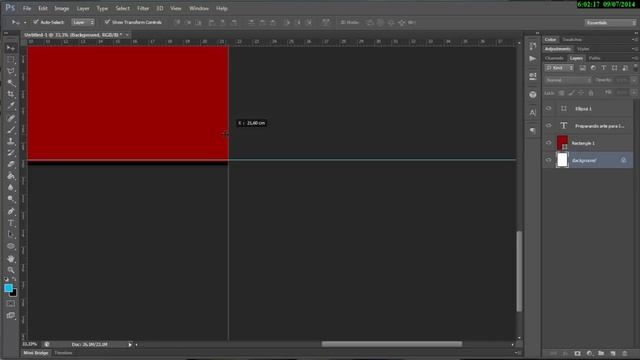Toggle the Auto-Select checkbox
This screenshot has width=640, height=360.
[36, 22]
